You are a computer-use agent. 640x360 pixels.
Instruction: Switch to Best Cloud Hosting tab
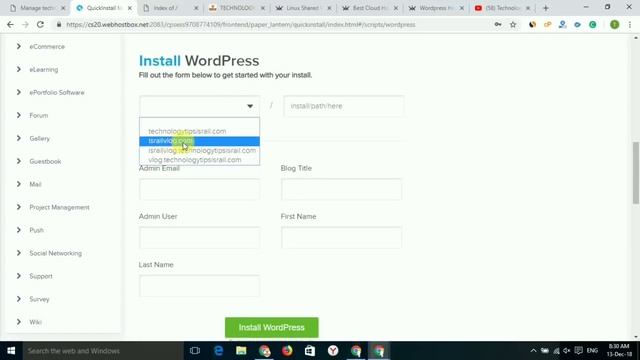coord(370,8)
